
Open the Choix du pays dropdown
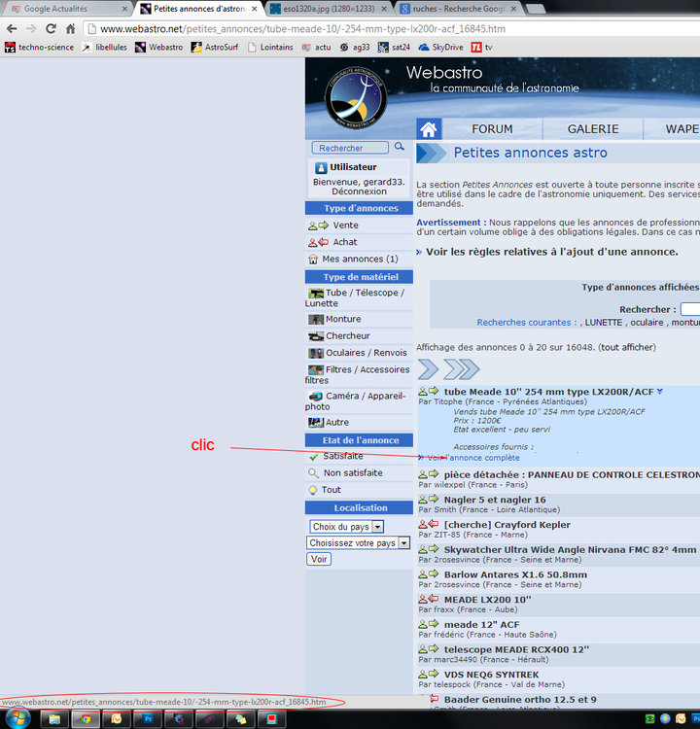[x=346, y=526]
